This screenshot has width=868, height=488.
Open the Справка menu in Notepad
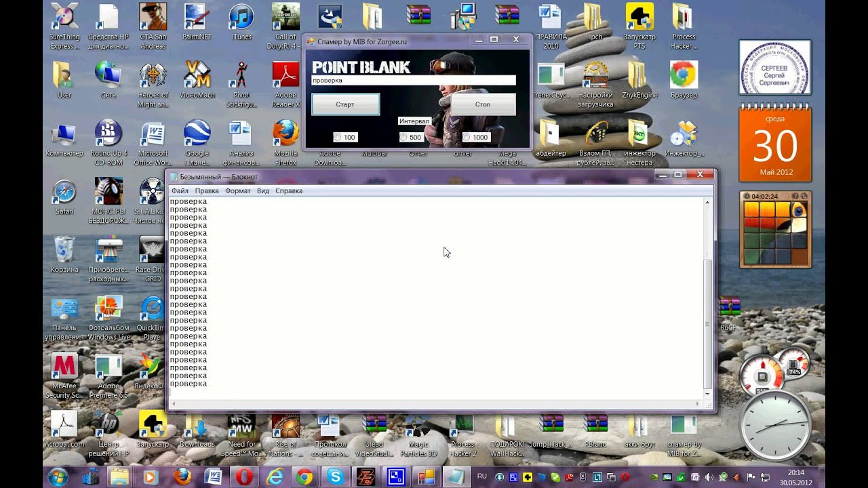point(289,191)
